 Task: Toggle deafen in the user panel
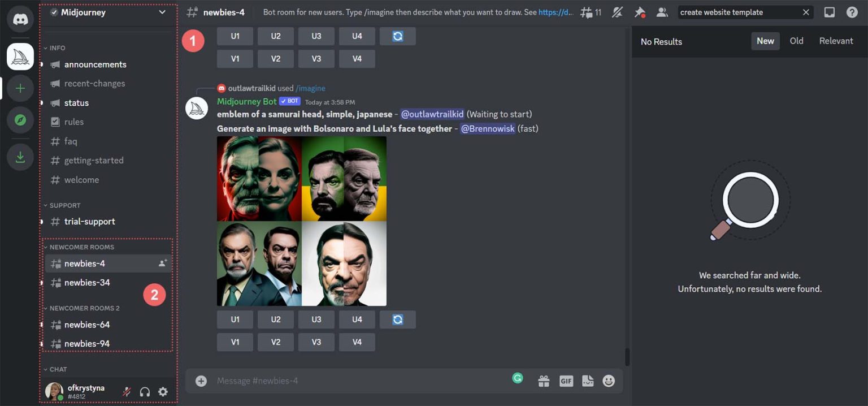pyautogui.click(x=144, y=391)
